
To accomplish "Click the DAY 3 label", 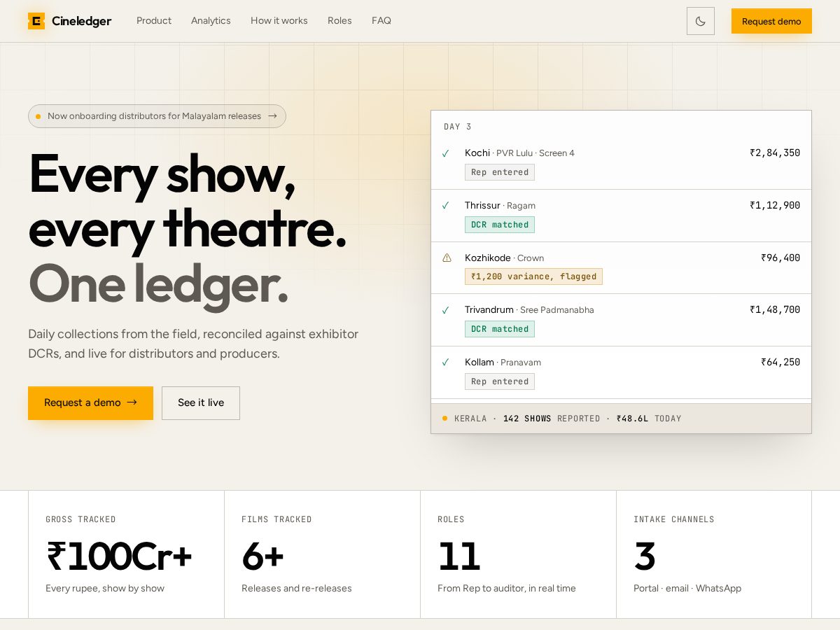I will click(458, 127).
